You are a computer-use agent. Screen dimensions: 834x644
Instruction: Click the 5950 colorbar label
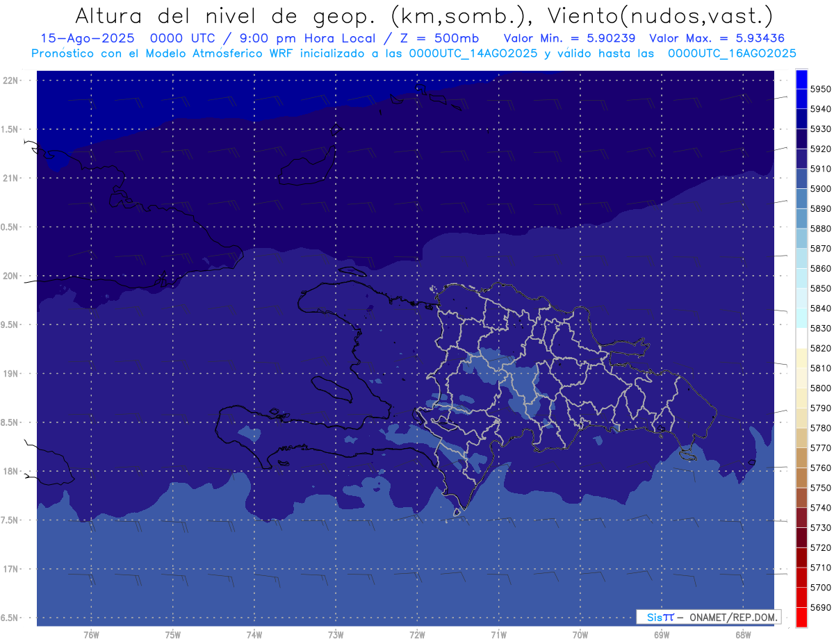(x=820, y=89)
